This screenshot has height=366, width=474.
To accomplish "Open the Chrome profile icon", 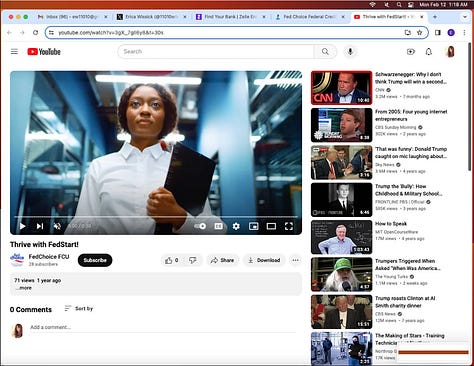I will click(x=451, y=33).
